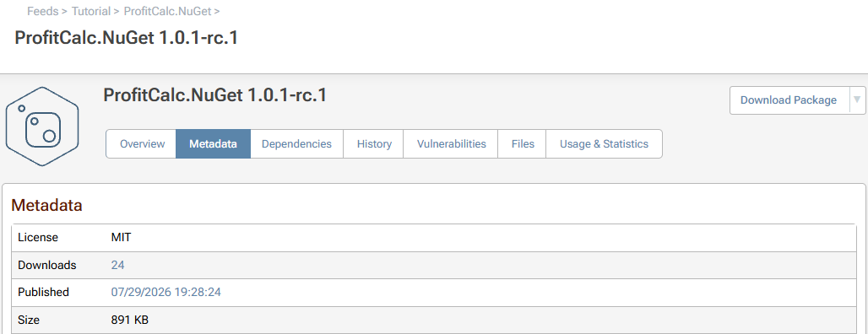Click the package heading beside the icon

pos(215,95)
